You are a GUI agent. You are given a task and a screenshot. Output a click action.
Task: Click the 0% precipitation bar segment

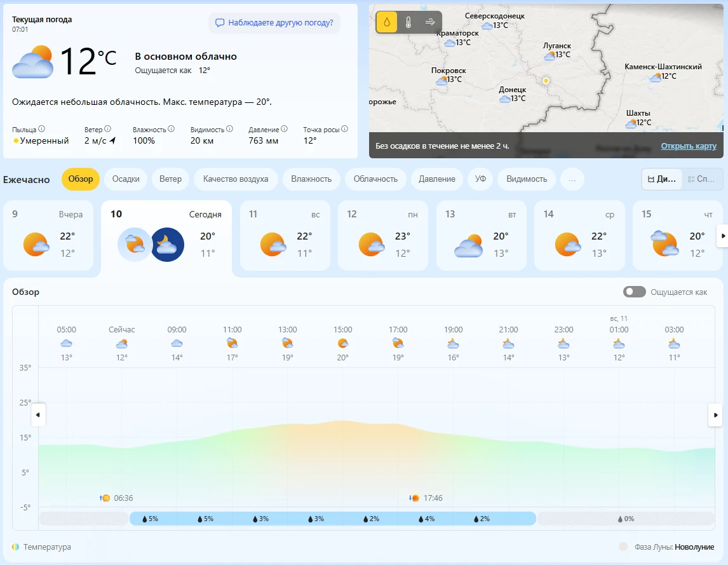point(625,519)
